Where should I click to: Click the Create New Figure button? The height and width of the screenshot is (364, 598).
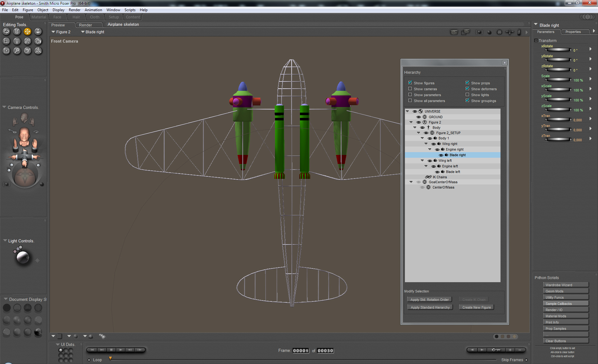[x=476, y=307]
